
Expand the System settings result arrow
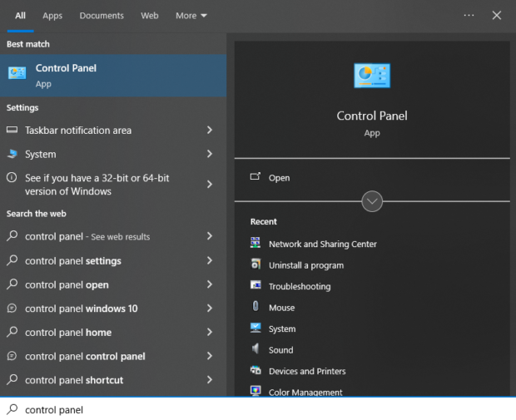point(210,154)
